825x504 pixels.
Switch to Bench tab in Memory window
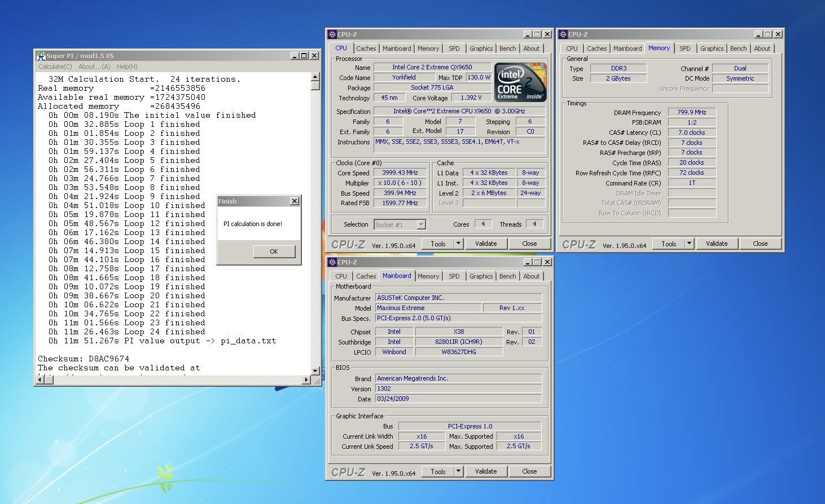738,48
